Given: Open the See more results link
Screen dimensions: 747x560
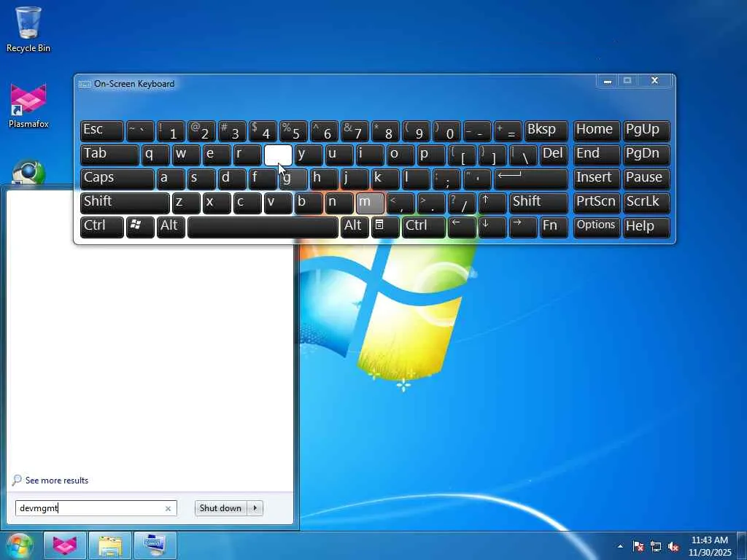Looking at the screenshot, I should click(57, 480).
